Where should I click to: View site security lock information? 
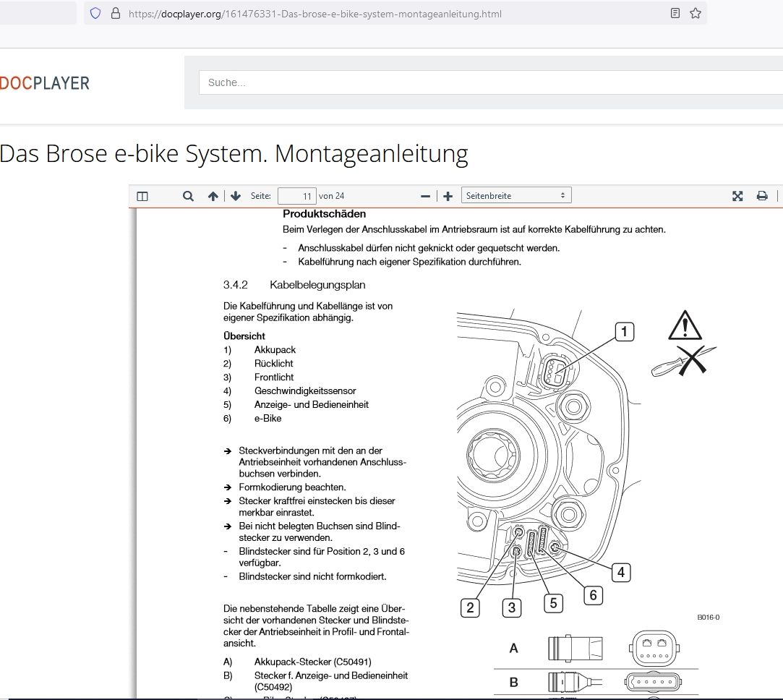point(116,14)
